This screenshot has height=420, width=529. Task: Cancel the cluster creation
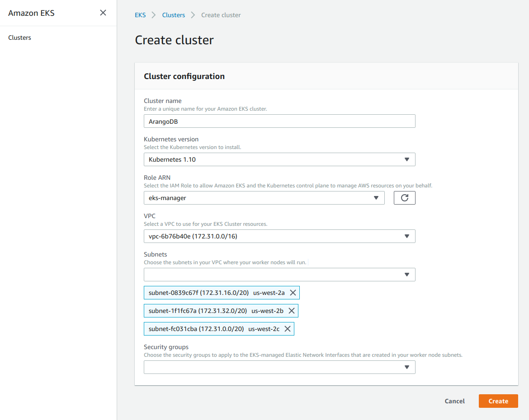454,401
